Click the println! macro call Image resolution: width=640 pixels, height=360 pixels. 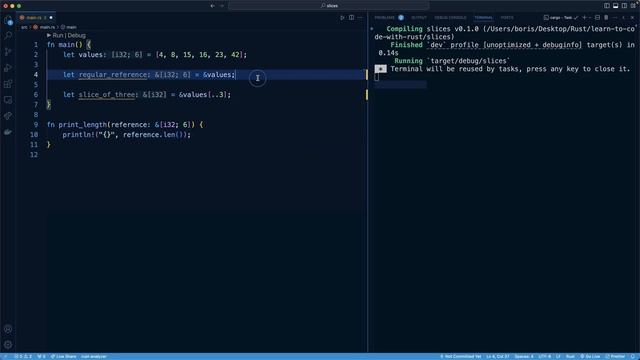click(78, 135)
